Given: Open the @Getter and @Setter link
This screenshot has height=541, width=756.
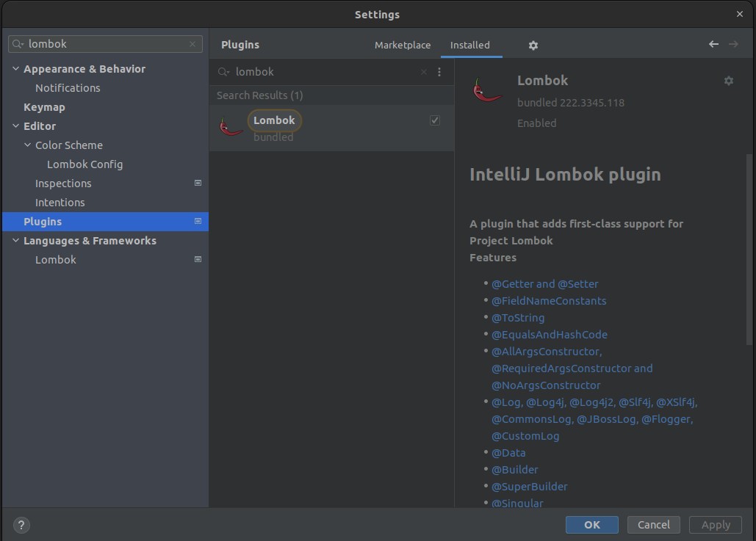Looking at the screenshot, I should pos(545,284).
